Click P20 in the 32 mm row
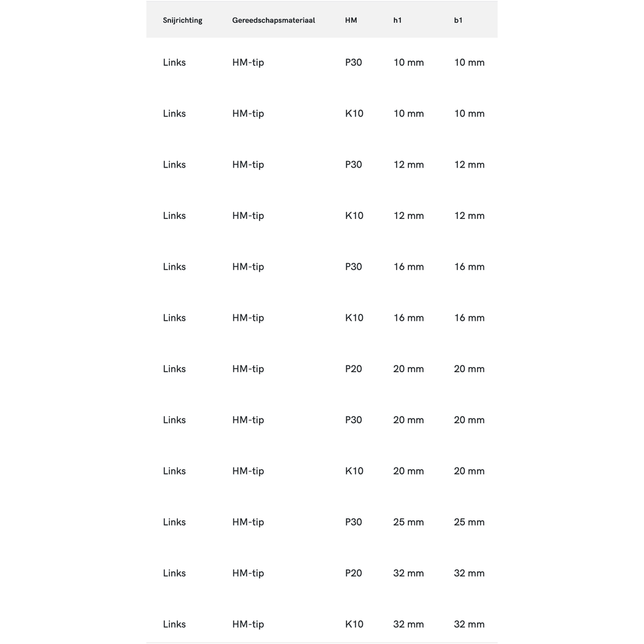Viewport: 644px width, 644px height. (x=354, y=573)
